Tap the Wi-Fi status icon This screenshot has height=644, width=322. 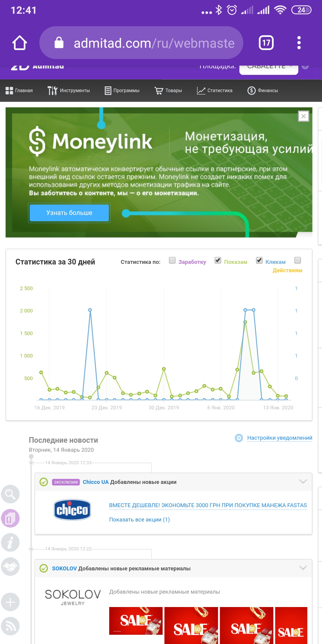coord(280,10)
